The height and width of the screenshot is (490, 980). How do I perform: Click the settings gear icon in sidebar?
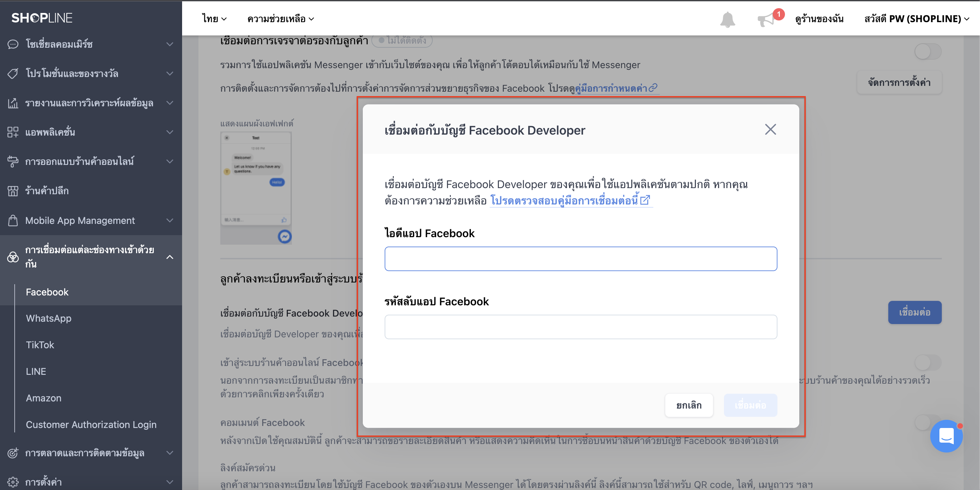[x=13, y=482]
